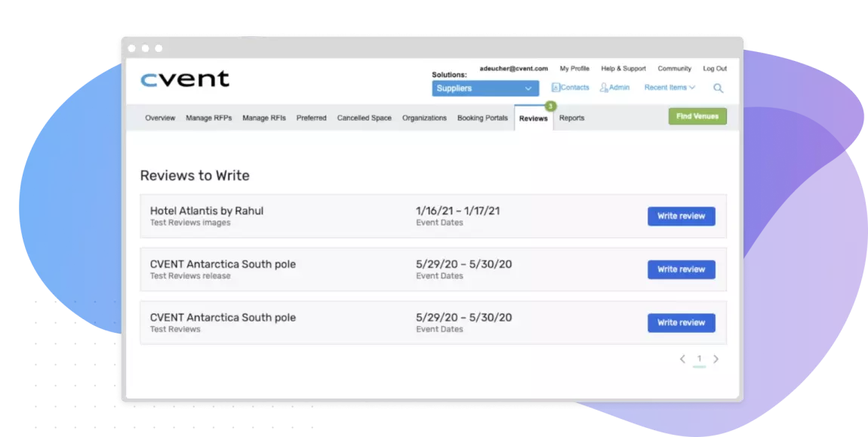Switch to the Reports tab
The height and width of the screenshot is (437, 868).
[571, 118]
